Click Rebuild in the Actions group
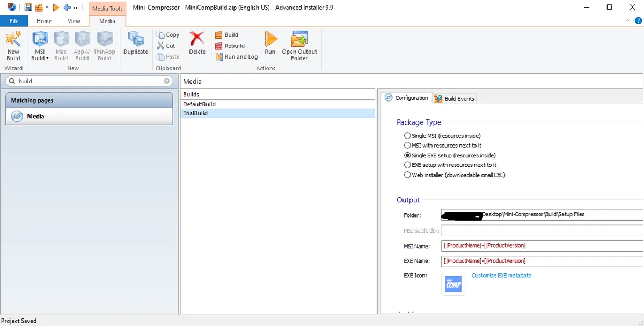This screenshot has width=644, height=326. pyautogui.click(x=230, y=46)
